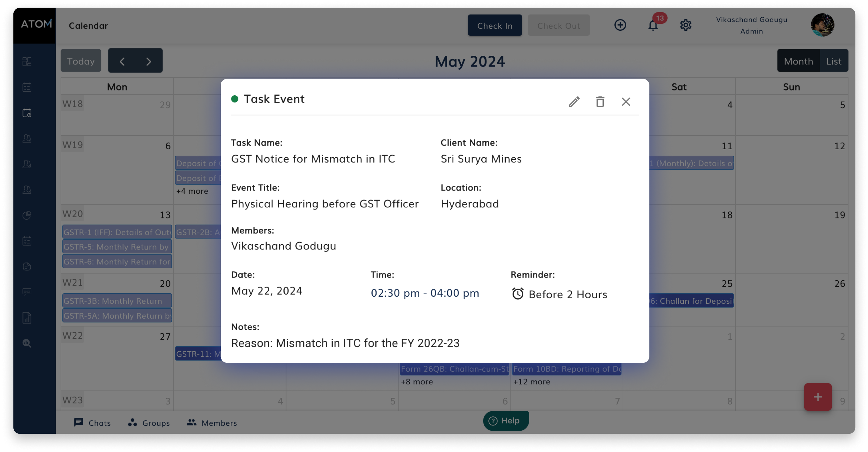Viewport: 868px width, 452px height.
Task: Edit the task event with pencil icon
Action: (x=574, y=101)
